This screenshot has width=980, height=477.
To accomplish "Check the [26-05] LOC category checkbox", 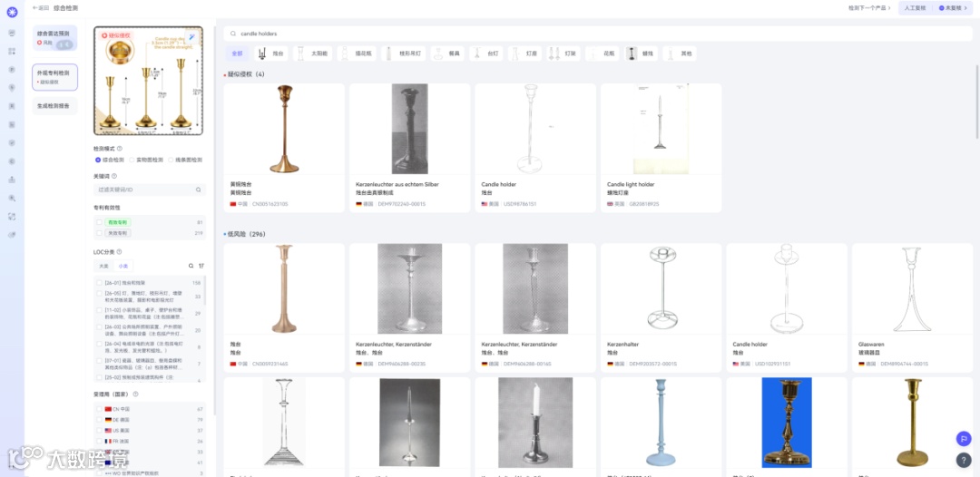I will click(x=100, y=294).
